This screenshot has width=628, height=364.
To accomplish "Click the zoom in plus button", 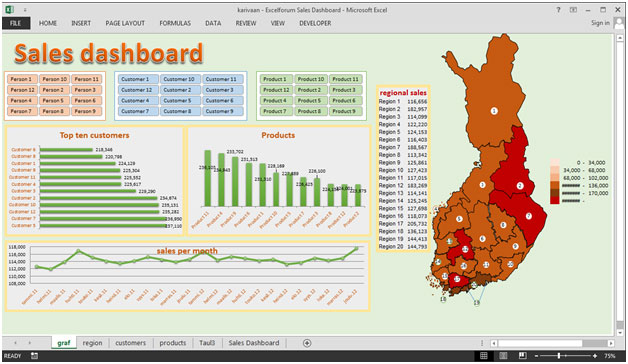I will tap(595, 356).
